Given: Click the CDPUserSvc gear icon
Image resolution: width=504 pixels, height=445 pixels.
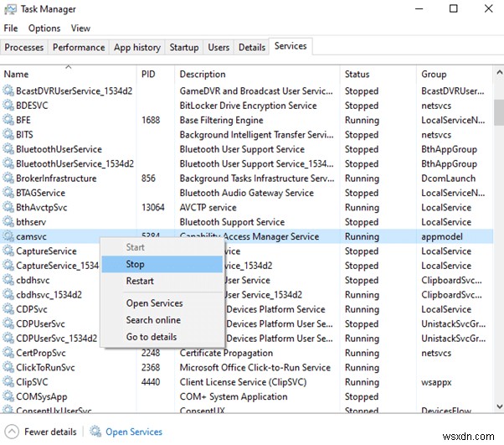Looking at the screenshot, I should (x=8, y=323).
